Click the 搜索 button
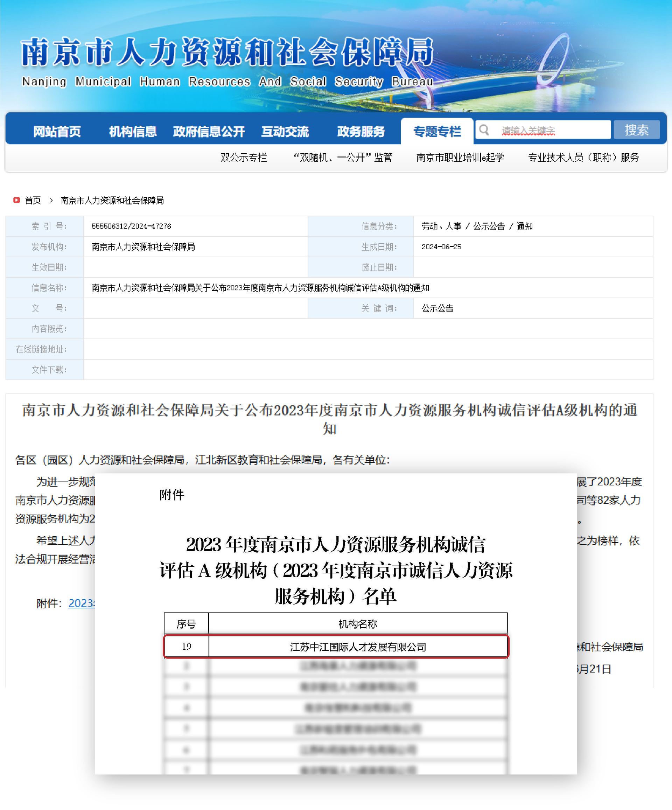672x810 pixels. coord(637,130)
